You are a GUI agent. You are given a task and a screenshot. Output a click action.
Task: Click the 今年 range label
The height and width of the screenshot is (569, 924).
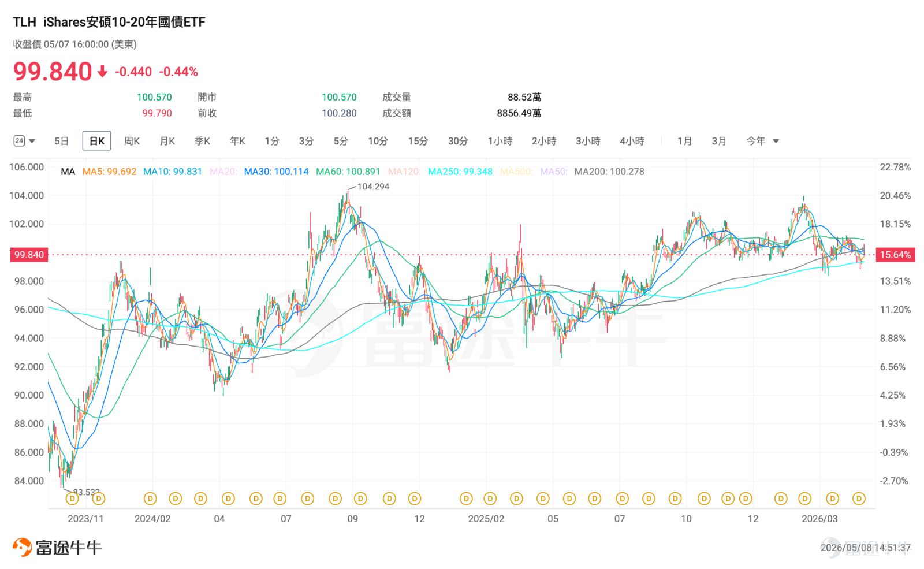756,141
